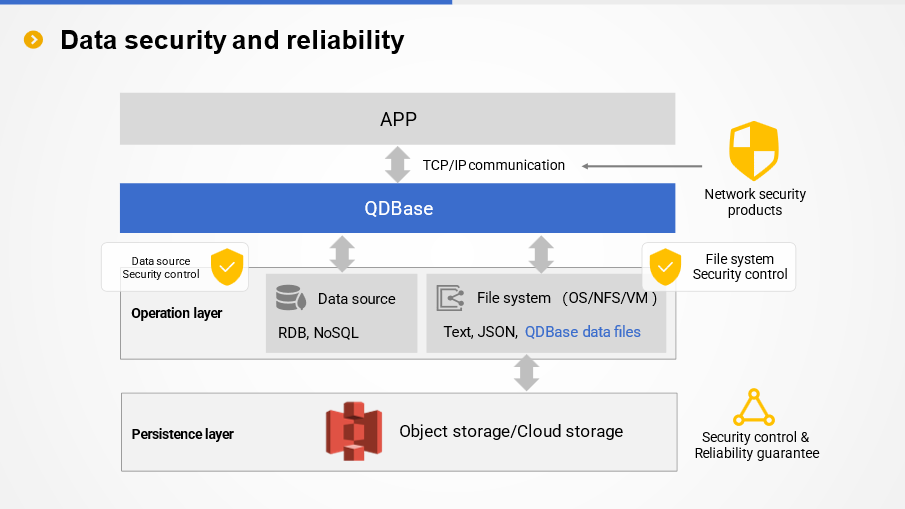Click the orange chevron bullet beside the title
Image resolution: width=905 pixels, height=509 pixels.
tap(34, 40)
